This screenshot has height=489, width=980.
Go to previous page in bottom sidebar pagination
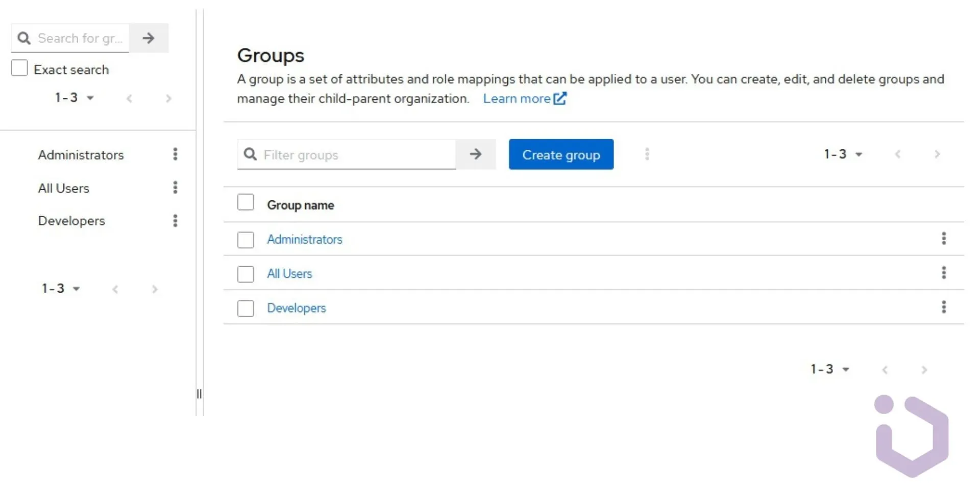[x=115, y=290]
